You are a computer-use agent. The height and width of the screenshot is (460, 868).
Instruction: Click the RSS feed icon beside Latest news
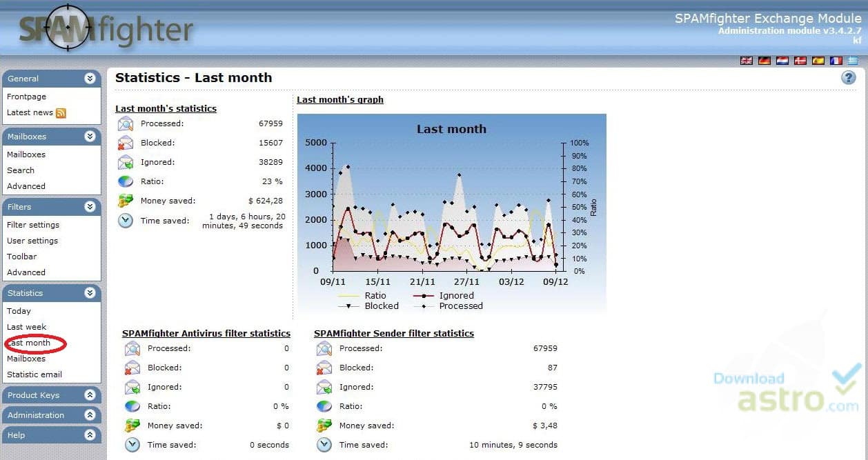pyautogui.click(x=61, y=113)
